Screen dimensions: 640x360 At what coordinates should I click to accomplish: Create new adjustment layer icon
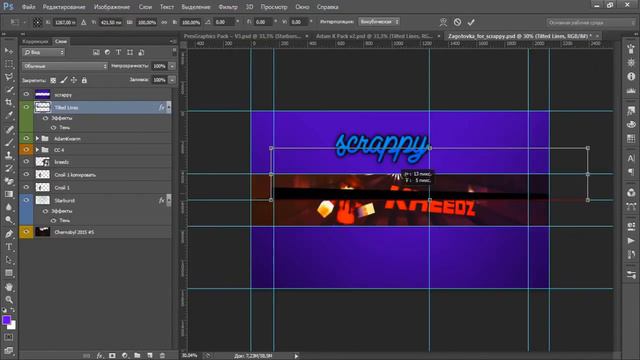[125, 356]
